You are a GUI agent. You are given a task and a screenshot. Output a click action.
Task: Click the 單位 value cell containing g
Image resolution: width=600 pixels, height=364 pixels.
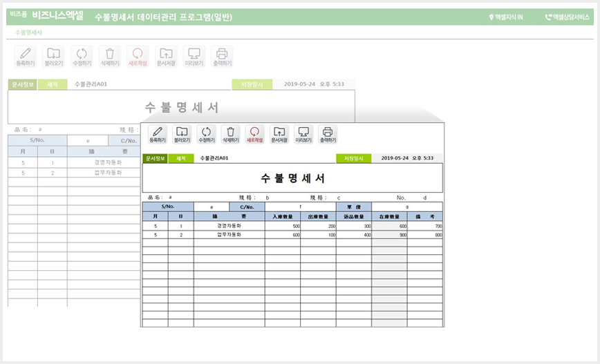tap(407, 207)
